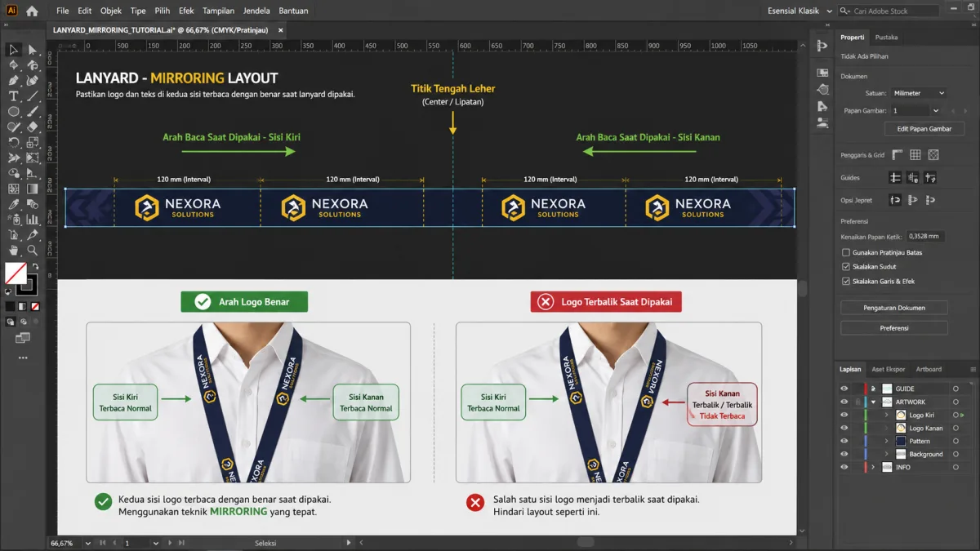Go to the Illustrator Home screen
This screenshot has width=980, height=551.
click(32, 11)
